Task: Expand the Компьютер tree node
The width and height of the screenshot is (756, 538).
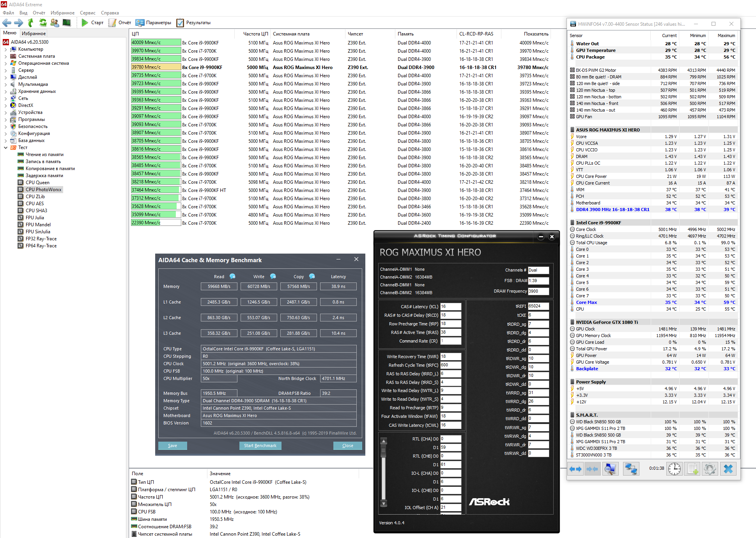Action: (x=5, y=50)
